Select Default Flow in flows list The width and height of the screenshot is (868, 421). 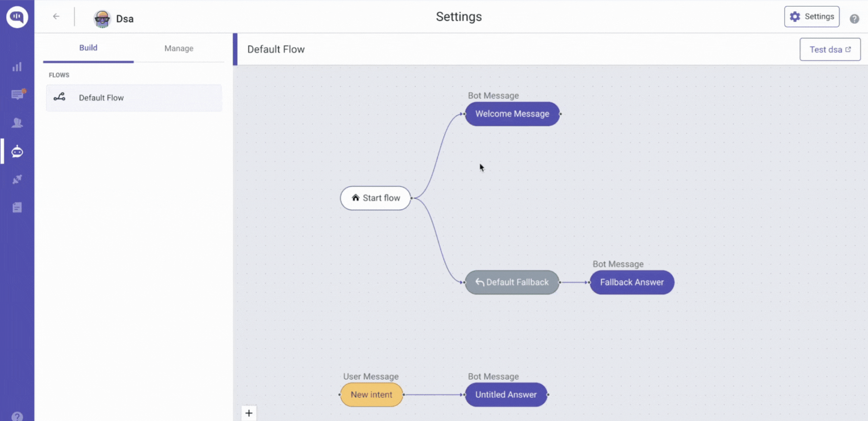tap(134, 98)
